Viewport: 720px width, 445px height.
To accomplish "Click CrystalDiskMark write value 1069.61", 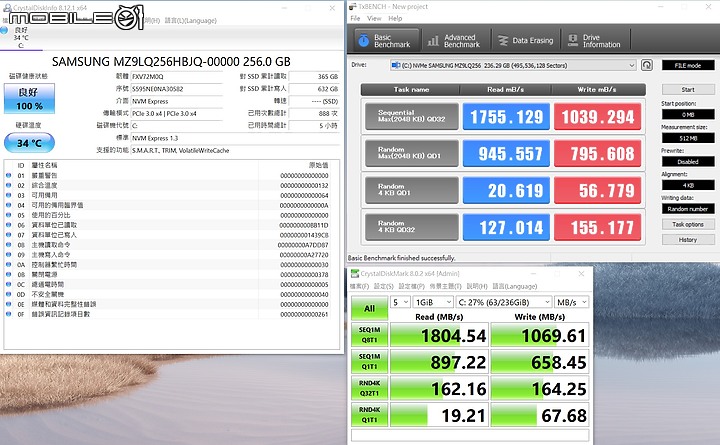I will 540,335.
